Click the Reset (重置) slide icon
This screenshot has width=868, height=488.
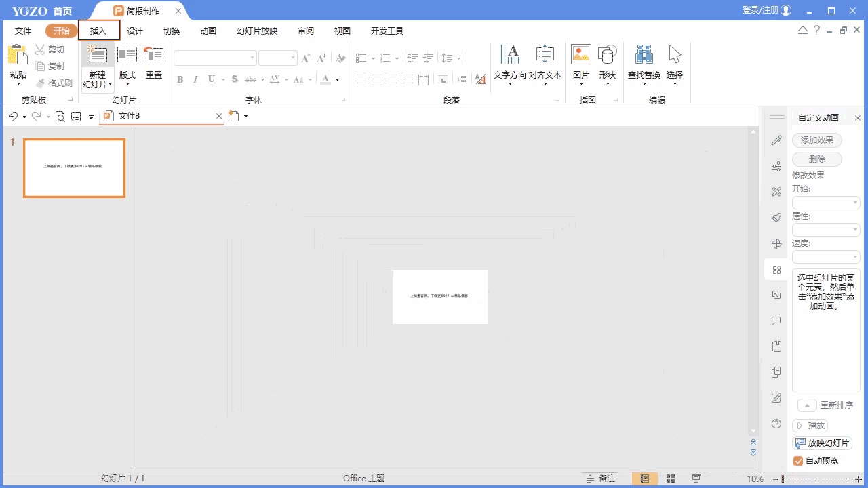[x=154, y=57]
